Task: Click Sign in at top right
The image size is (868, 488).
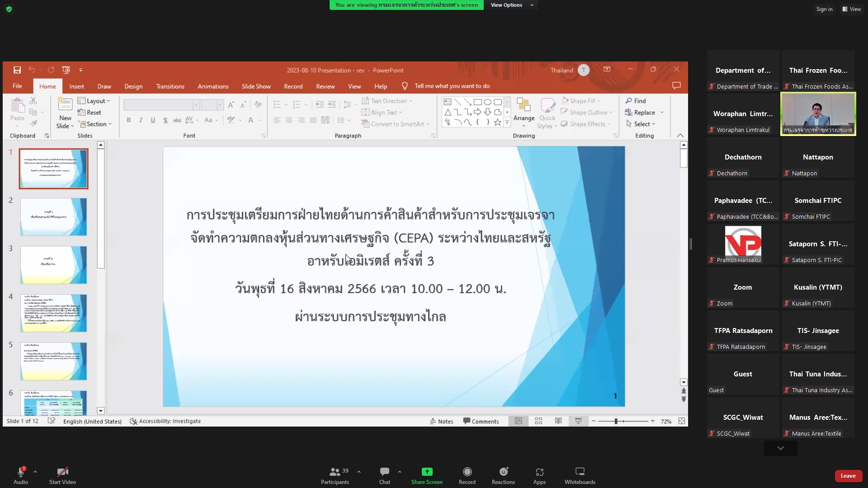Action: tap(824, 9)
